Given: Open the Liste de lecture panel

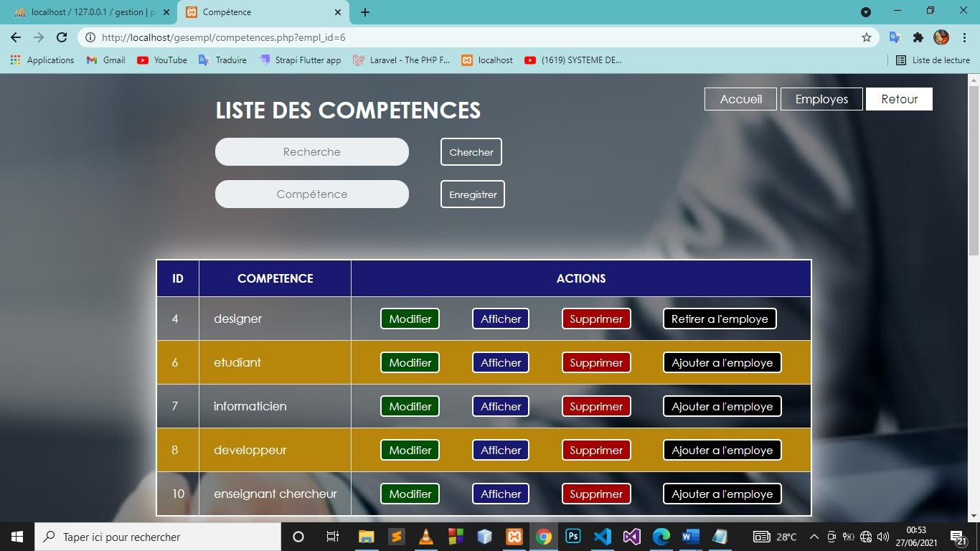Looking at the screenshot, I should click(933, 60).
